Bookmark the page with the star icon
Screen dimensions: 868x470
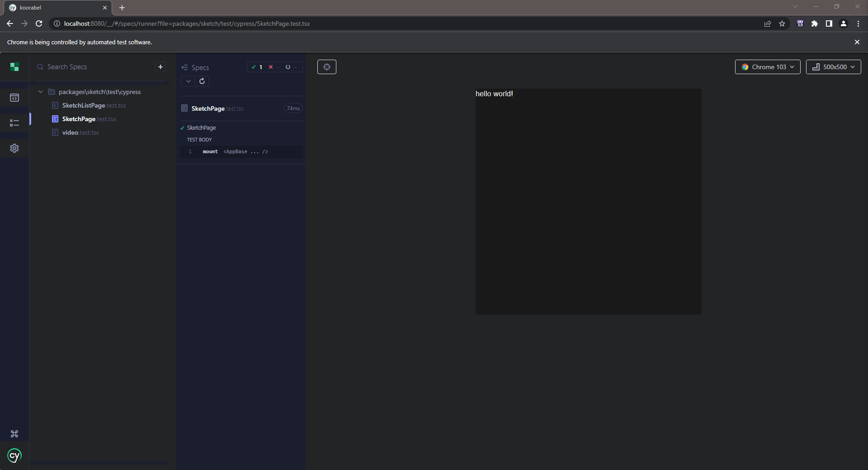pyautogui.click(x=783, y=23)
